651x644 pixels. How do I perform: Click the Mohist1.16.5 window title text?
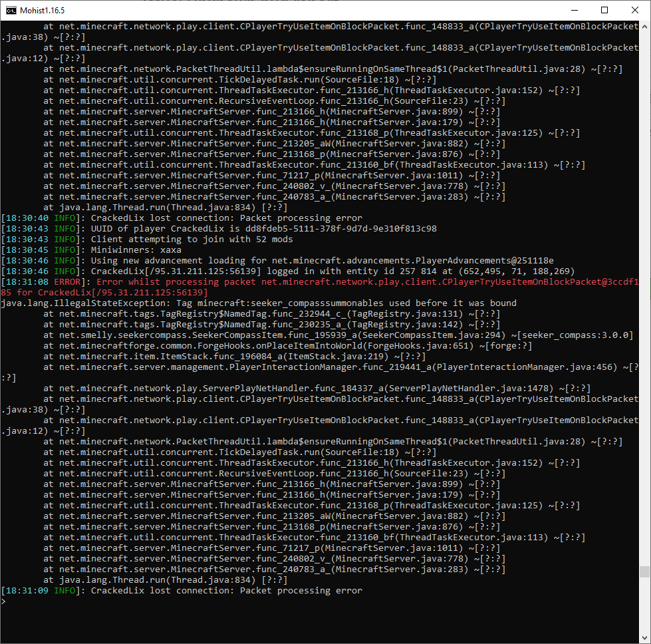coord(43,11)
